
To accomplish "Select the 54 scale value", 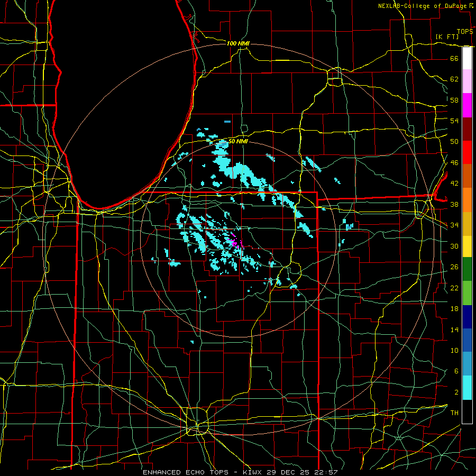I will tap(454, 121).
